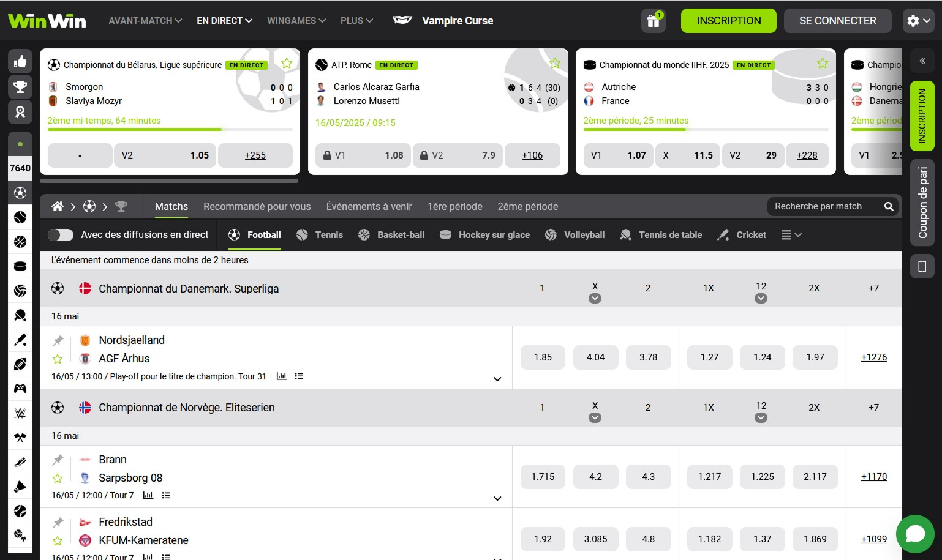Select the football sidebar icon
This screenshot has width=942, height=560.
pyautogui.click(x=20, y=193)
